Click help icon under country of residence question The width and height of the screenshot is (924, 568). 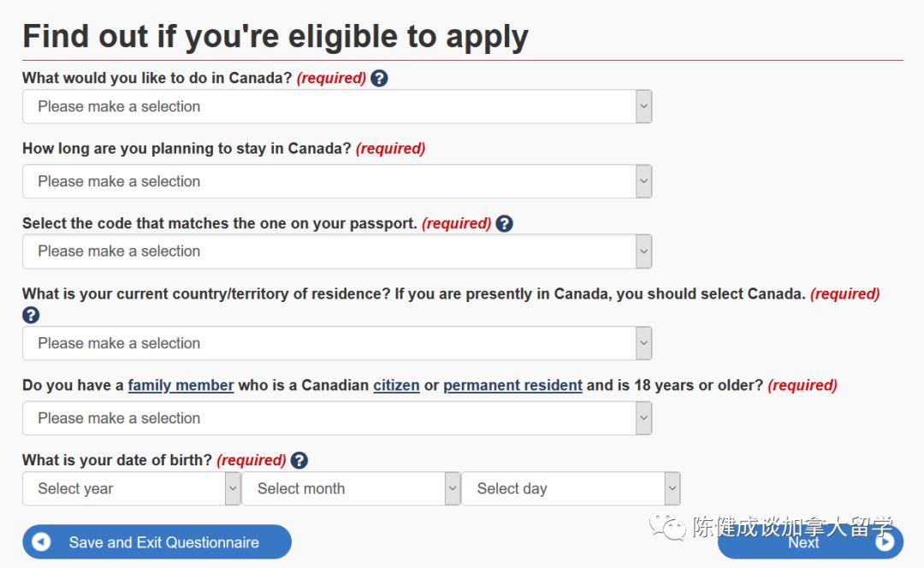tap(31, 315)
